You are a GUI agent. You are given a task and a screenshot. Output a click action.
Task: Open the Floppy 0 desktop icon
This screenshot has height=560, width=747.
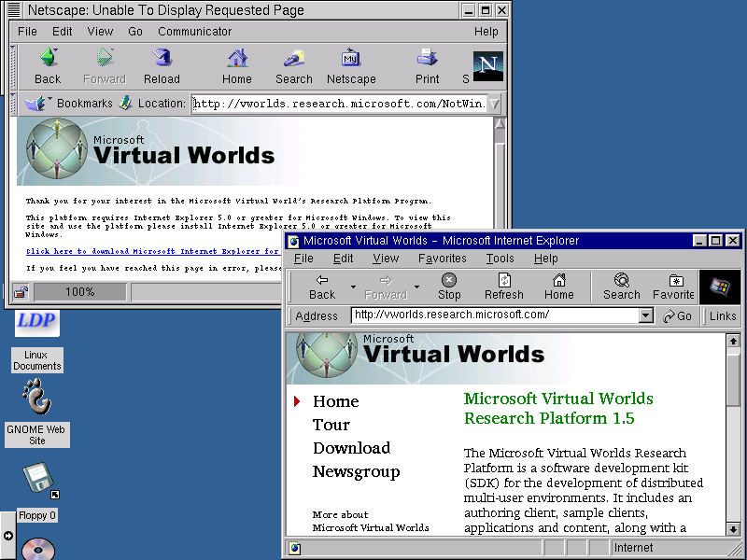(37, 492)
